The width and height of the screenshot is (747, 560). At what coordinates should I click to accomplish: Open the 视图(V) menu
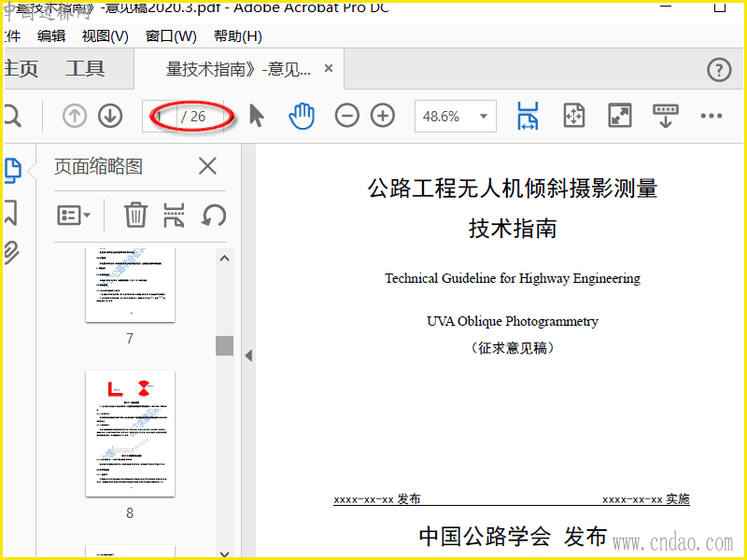click(106, 36)
